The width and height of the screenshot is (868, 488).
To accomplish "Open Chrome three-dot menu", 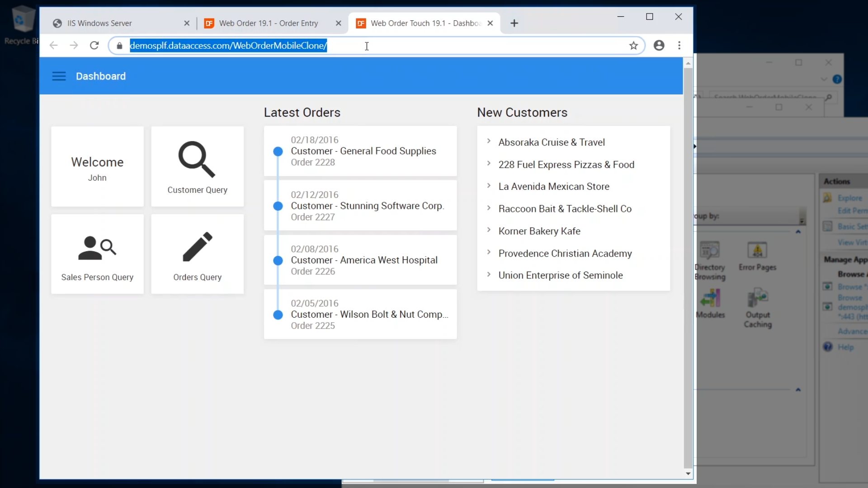I will [679, 46].
